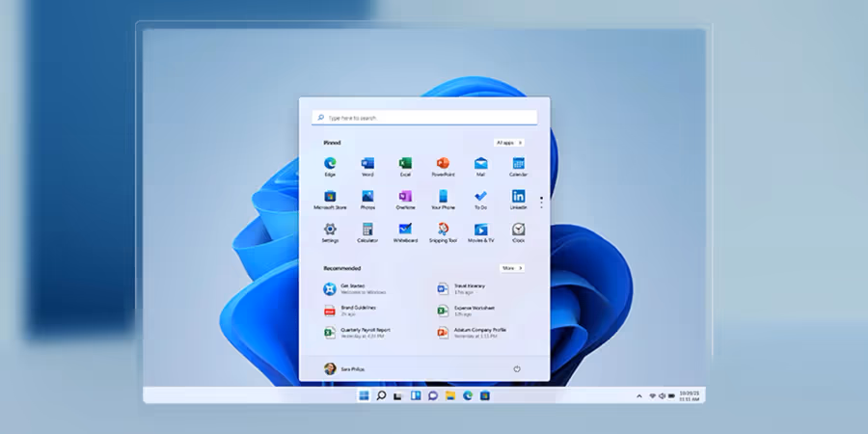The image size is (868, 434).
Task: Open the Adatum Company Profile presentation
Action: pyautogui.click(x=472, y=333)
